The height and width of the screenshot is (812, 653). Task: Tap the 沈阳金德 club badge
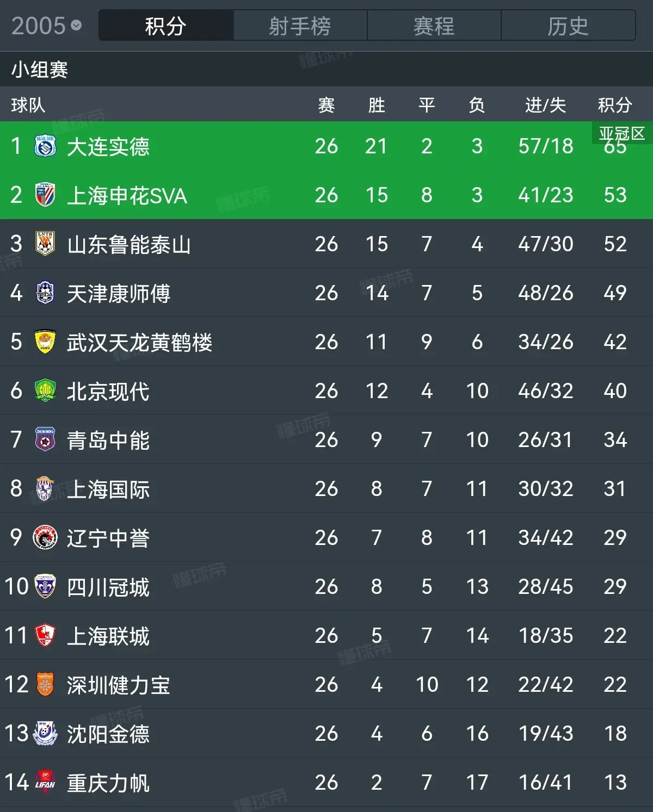45,734
